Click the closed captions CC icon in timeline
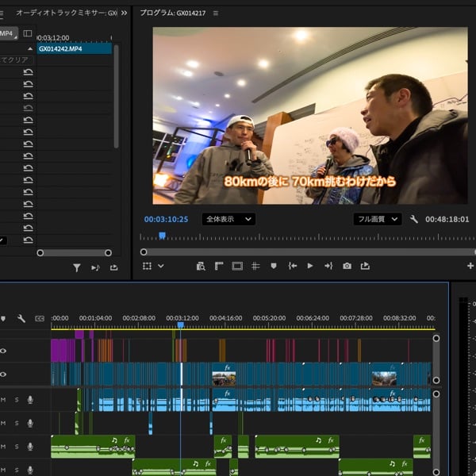The height and width of the screenshot is (476, 476). (39, 318)
